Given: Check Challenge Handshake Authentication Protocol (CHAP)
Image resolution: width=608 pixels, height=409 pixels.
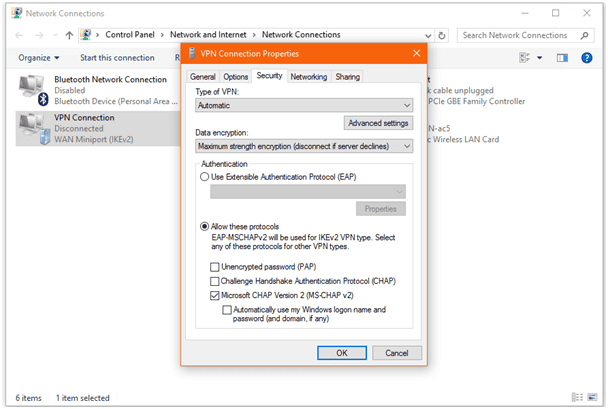Looking at the screenshot, I should click(x=214, y=281).
